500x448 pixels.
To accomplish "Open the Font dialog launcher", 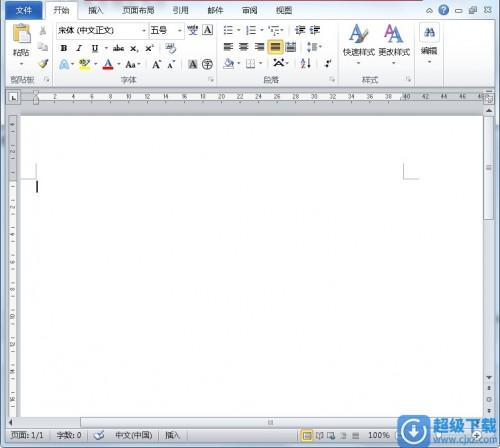I will pyautogui.click(x=211, y=79).
